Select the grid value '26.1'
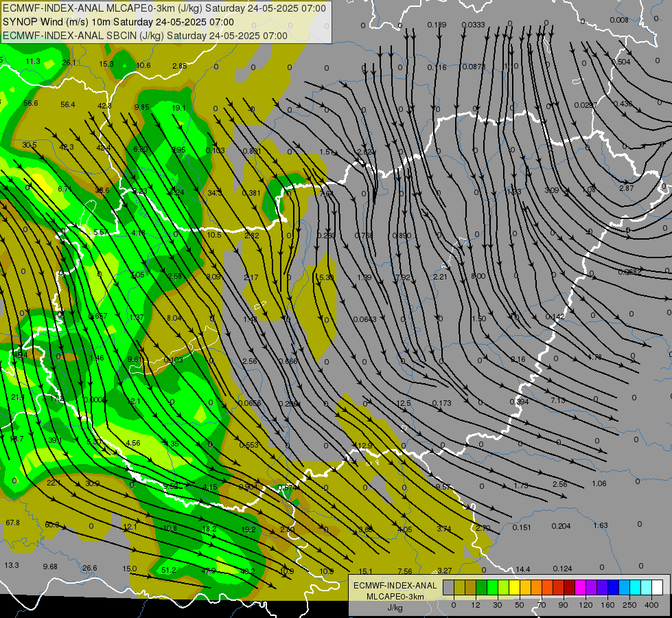Screen dimensions: 672x618 (69, 62)
